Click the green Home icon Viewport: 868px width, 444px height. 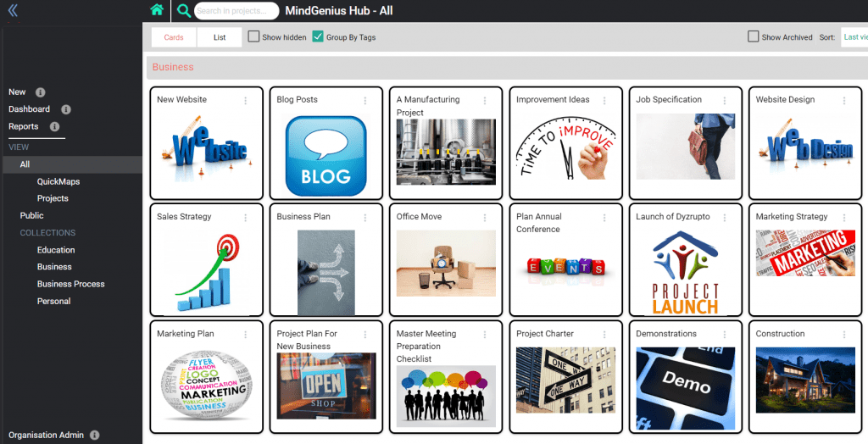click(x=157, y=10)
